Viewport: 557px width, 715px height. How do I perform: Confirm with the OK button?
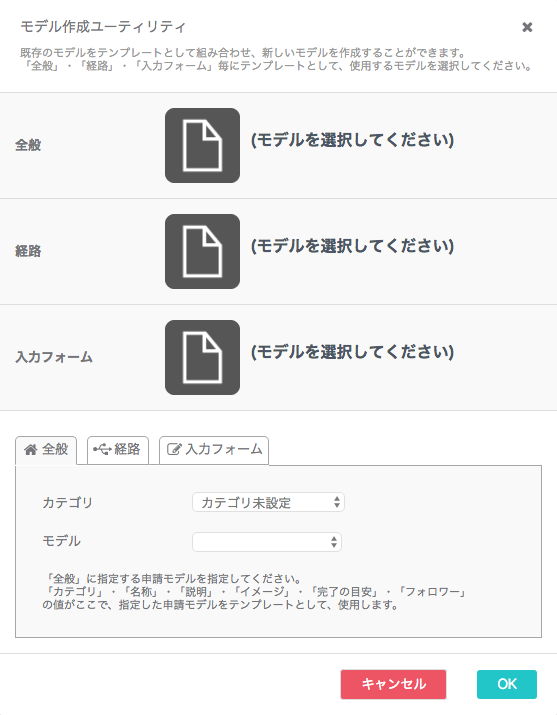coord(507,684)
